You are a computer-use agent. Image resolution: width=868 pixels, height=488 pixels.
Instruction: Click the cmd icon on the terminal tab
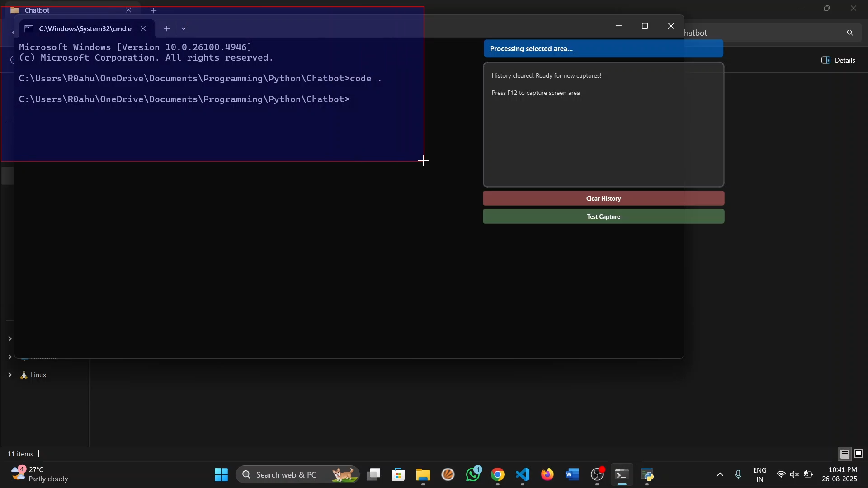tap(29, 28)
